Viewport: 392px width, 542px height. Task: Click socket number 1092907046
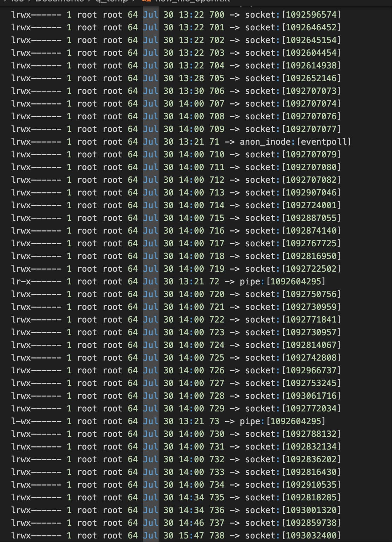[311, 193]
